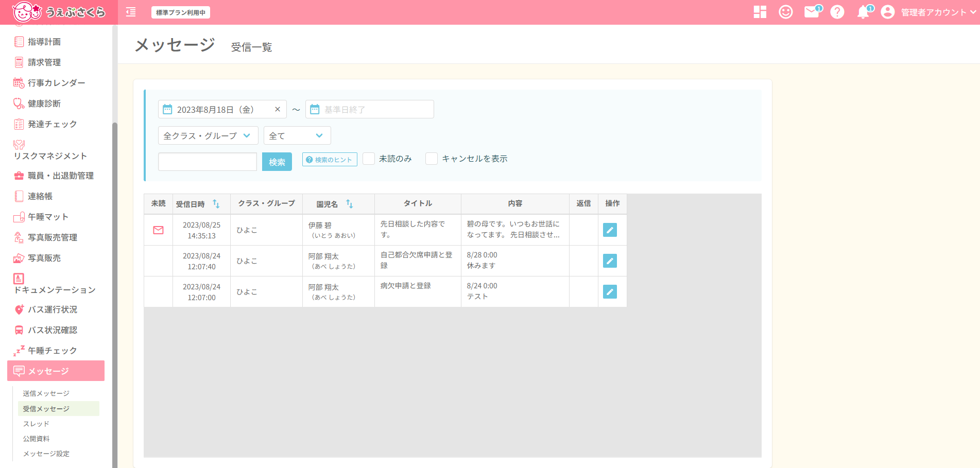The height and width of the screenshot is (468, 980).
Task: Open the notification bell icon
Action: pos(864,12)
